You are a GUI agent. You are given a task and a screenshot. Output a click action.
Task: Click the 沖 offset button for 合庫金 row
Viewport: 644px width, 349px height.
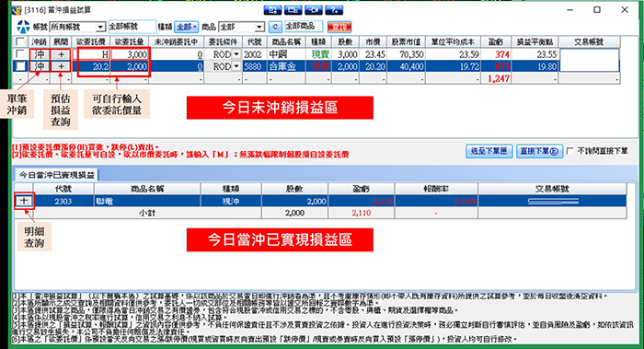(40, 66)
